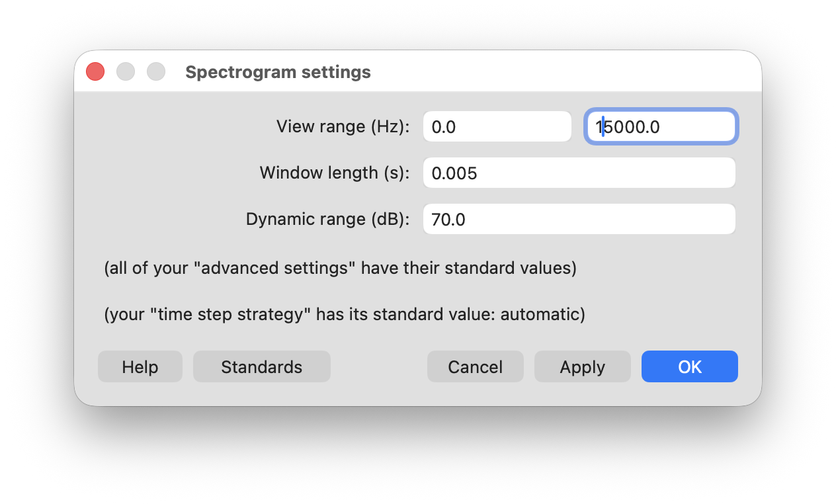Click after the 70.0 value in Dynamic range

[x=466, y=220]
